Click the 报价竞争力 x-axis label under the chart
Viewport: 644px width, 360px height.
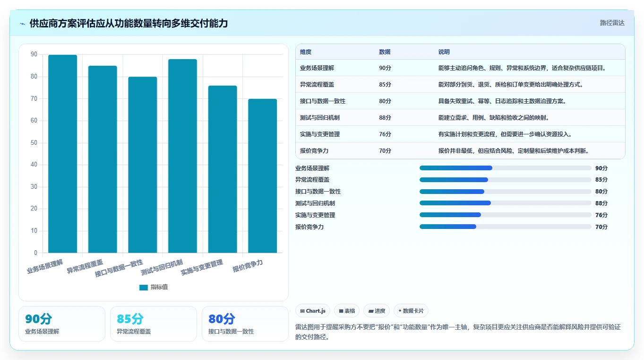pyautogui.click(x=248, y=266)
